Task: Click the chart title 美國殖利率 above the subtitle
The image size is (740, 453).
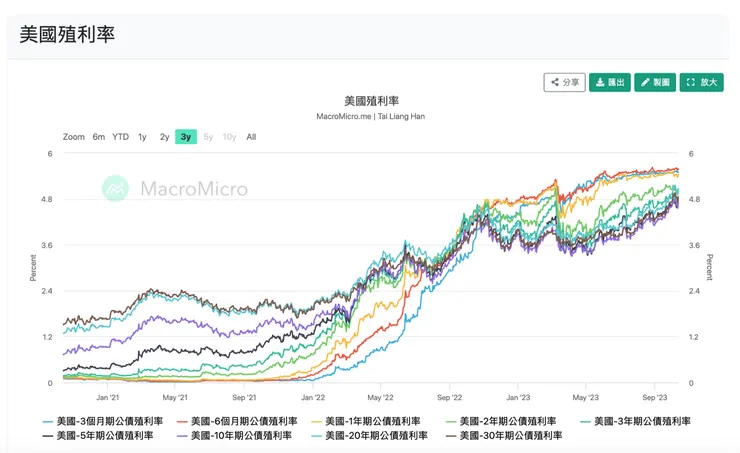Action: 371,101
